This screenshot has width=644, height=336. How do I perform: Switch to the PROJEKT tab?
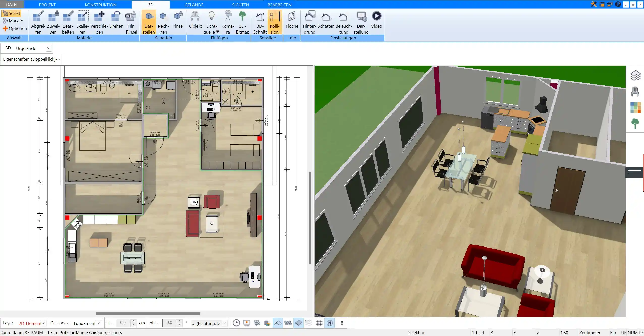pos(47,5)
